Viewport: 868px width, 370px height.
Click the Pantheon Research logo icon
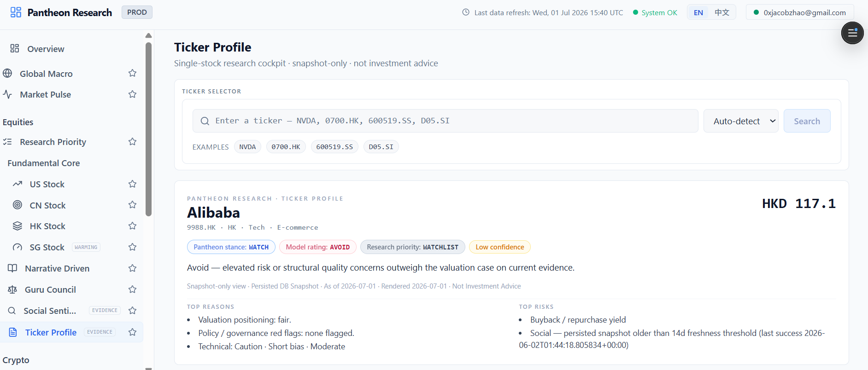click(16, 12)
